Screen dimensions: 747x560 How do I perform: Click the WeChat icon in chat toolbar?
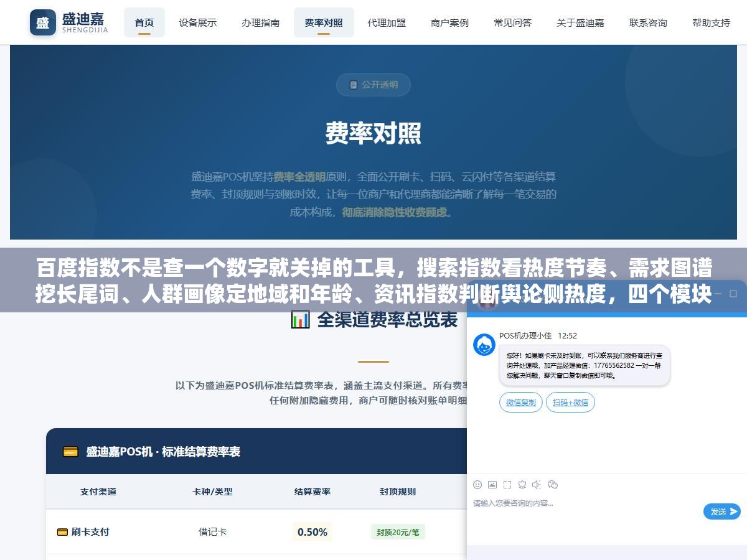pos(552,485)
